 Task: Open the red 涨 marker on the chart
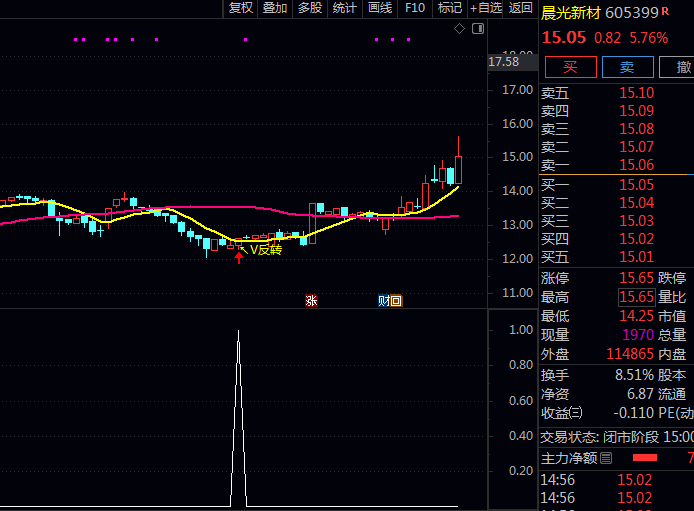[311, 301]
